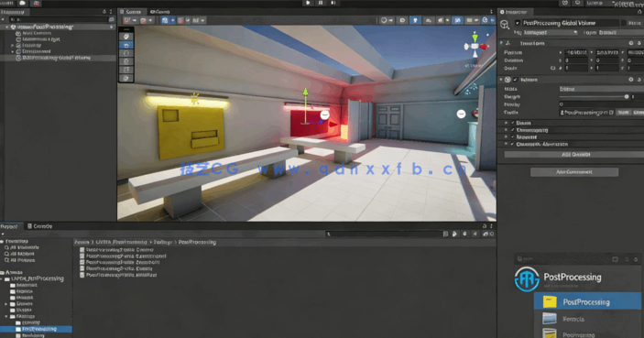Screen dimensions: 644x338
Task: Collapse the Settings folder in Project tree
Action: coord(6,317)
